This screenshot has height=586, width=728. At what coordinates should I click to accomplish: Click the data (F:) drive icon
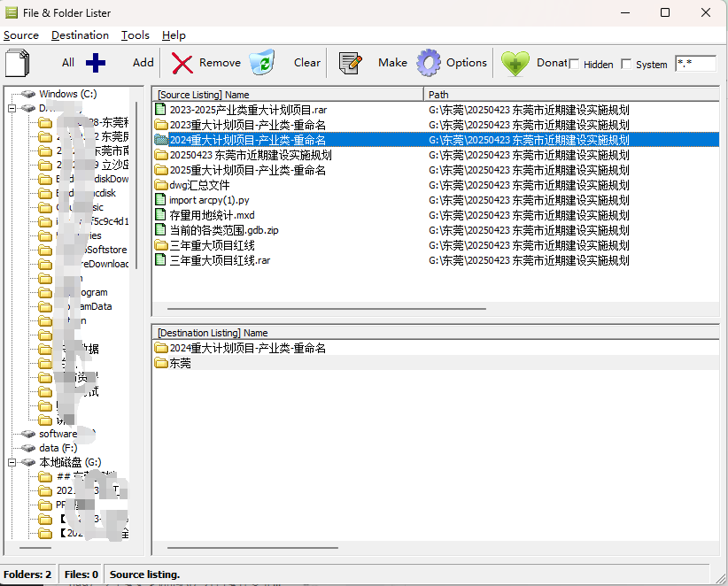28,448
